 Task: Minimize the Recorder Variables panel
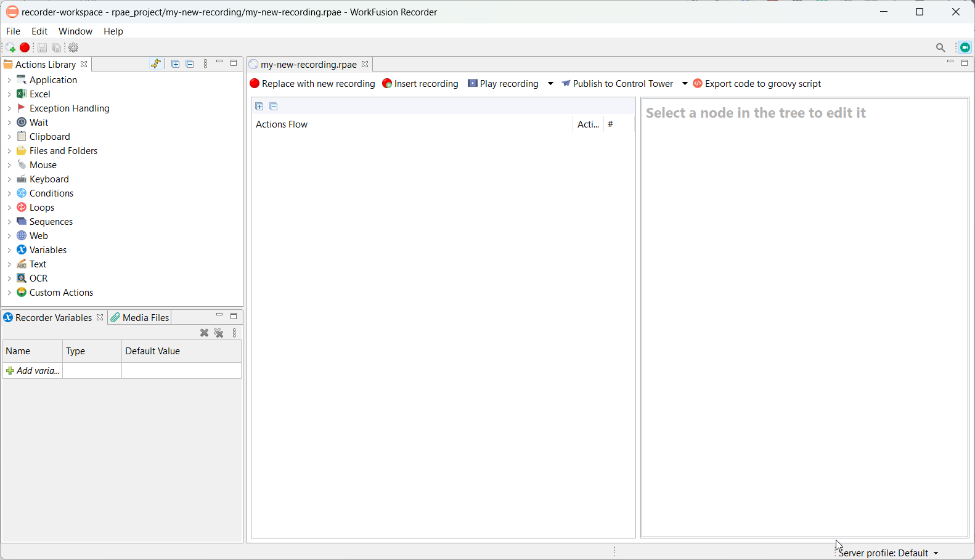tap(219, 315)
